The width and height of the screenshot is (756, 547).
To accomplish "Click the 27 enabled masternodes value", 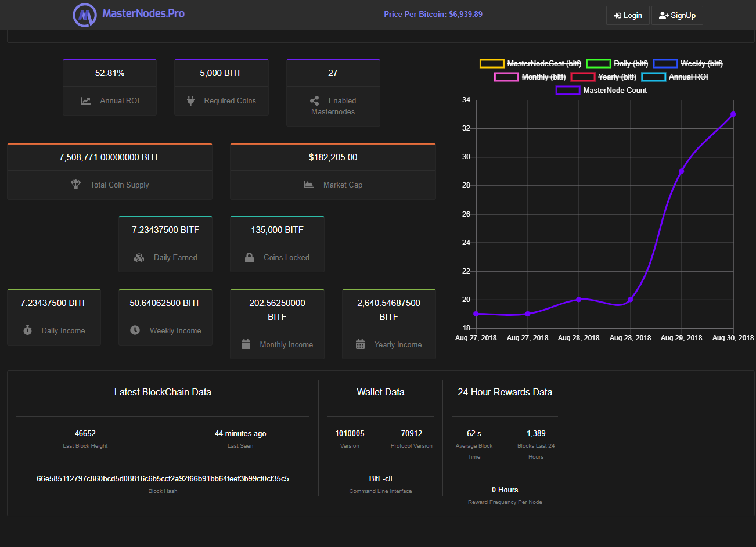I will click(333, 73).
